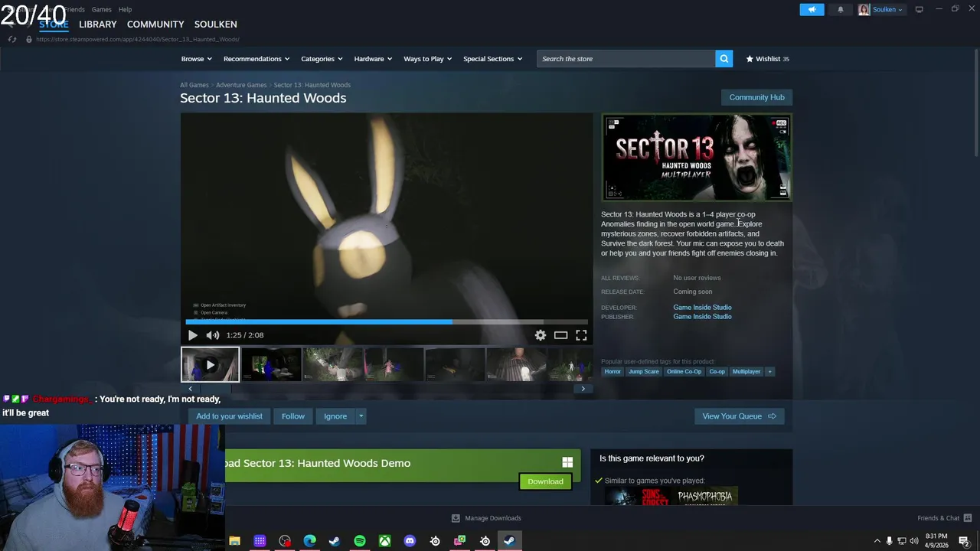Open Discord from the taskbar
Screen dimensions: 980x551
point(410,541)
